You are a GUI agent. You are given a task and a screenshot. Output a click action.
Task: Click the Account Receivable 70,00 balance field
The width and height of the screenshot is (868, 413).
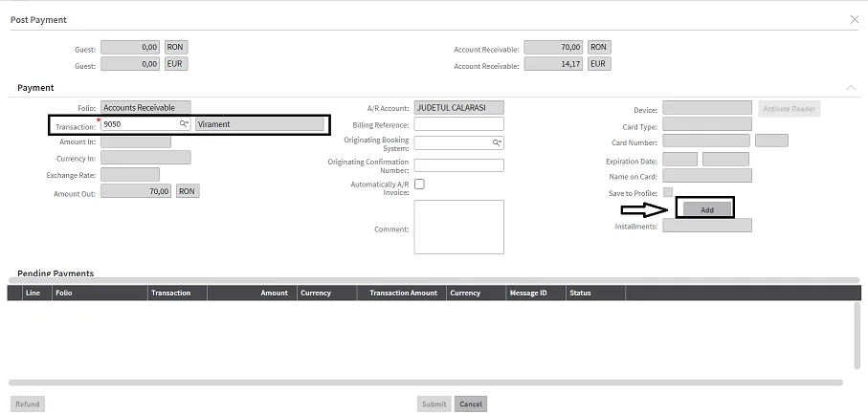(553, 48)
